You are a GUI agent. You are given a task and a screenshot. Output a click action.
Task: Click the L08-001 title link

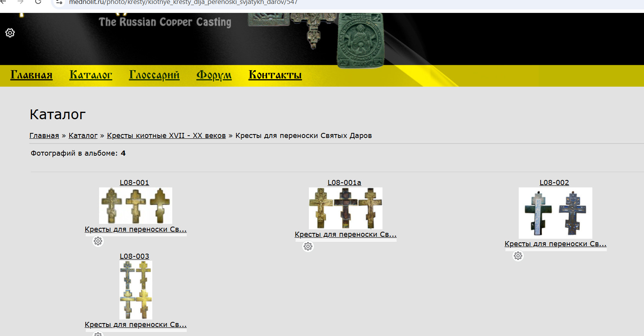click(134, 183)
